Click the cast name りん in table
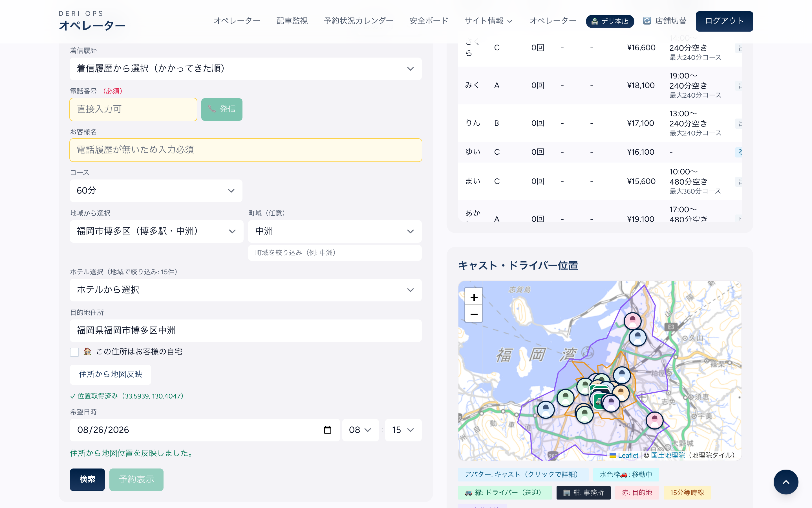The width and height of the screenshot is (812, 508). [473, 123]
